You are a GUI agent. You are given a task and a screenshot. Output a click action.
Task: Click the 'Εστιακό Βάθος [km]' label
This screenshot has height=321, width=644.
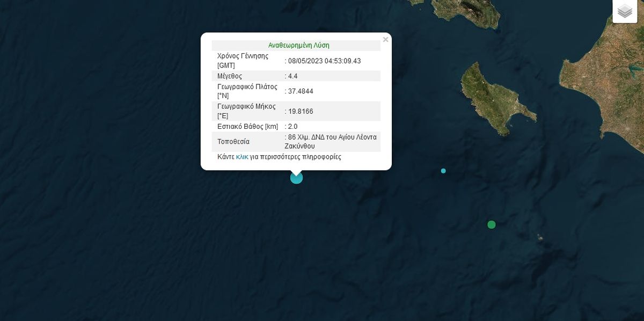(x=247, y=127)
